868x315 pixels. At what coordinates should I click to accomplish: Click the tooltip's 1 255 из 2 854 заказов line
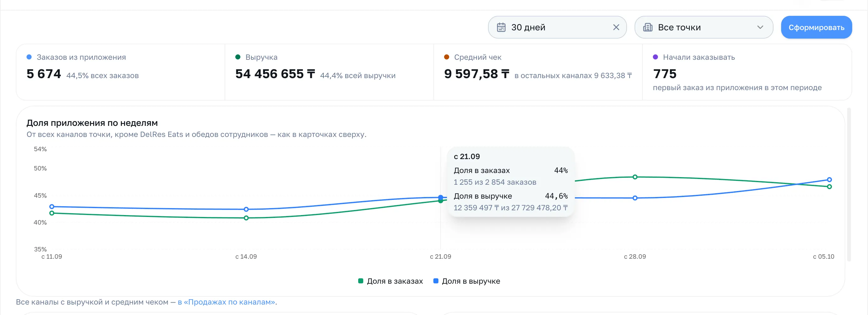495,182
